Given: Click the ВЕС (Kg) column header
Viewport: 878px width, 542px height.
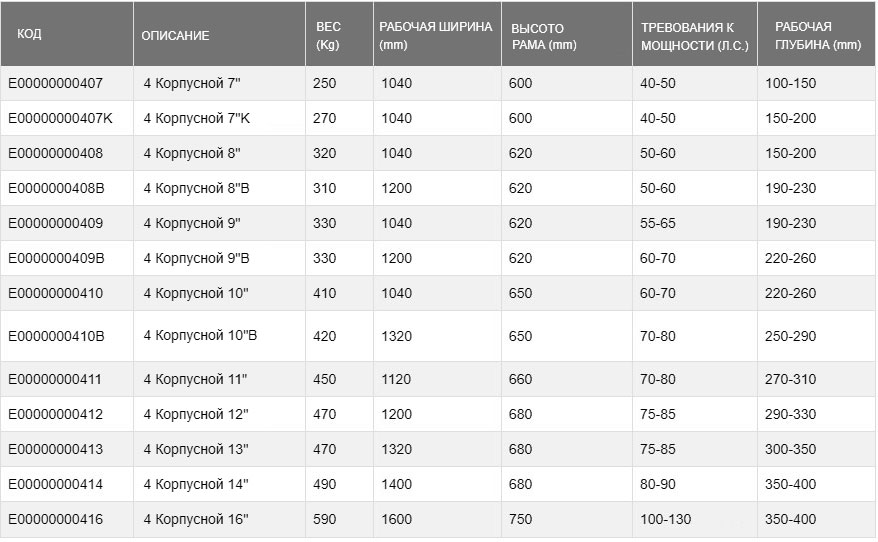Looking at the screenshot, I should 327,36.
